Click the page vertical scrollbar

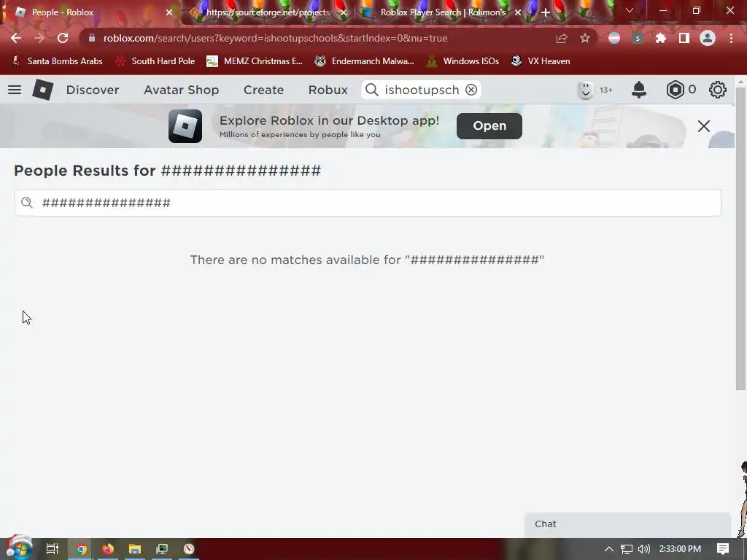pyautogui.click(x=740, y=238)
